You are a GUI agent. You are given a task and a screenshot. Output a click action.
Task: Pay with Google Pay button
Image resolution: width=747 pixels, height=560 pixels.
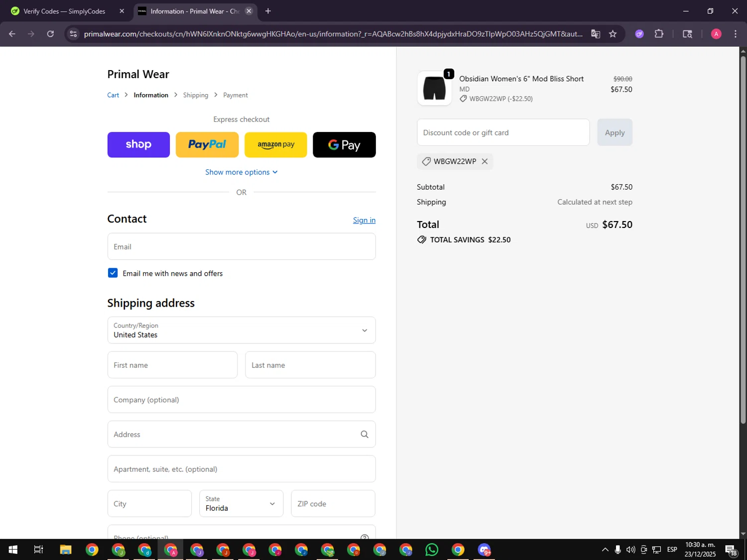click(344, 145)
